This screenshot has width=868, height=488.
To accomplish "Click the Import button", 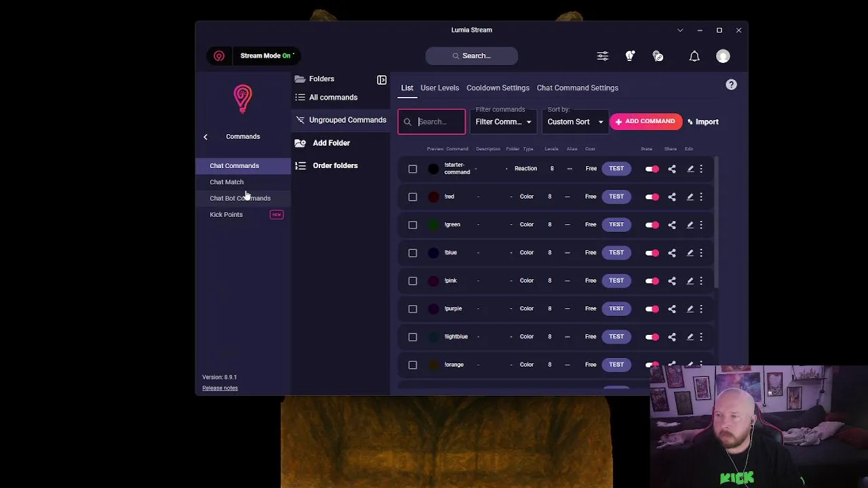I will [x=703, y=122].
